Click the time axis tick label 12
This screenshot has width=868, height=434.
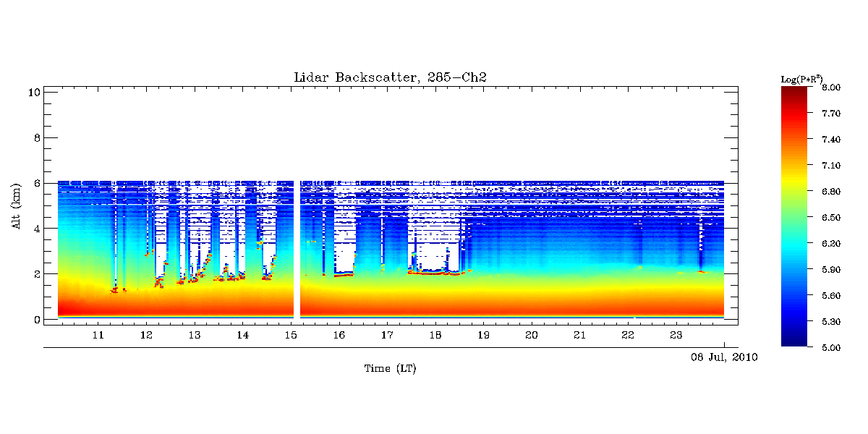[x=146, y=336]
